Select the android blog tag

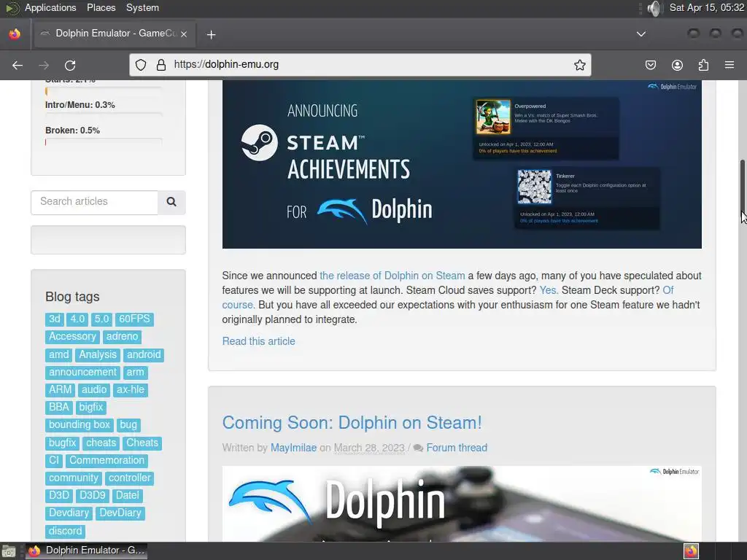(x=144, y=355)
